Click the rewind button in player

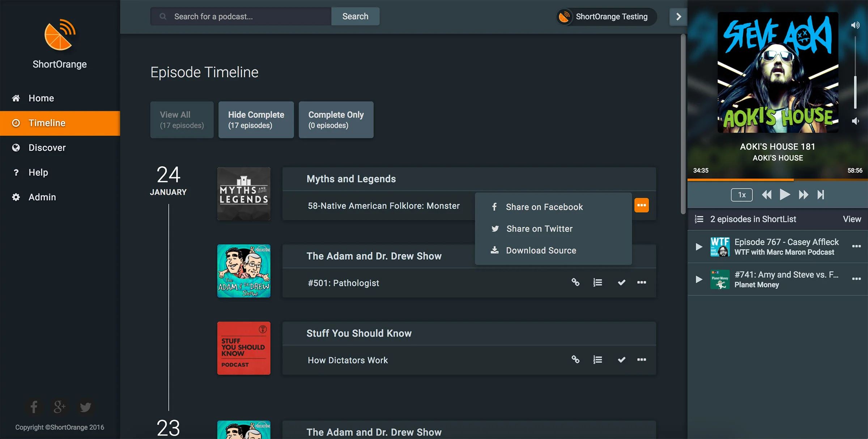click(x=766, y=195)
